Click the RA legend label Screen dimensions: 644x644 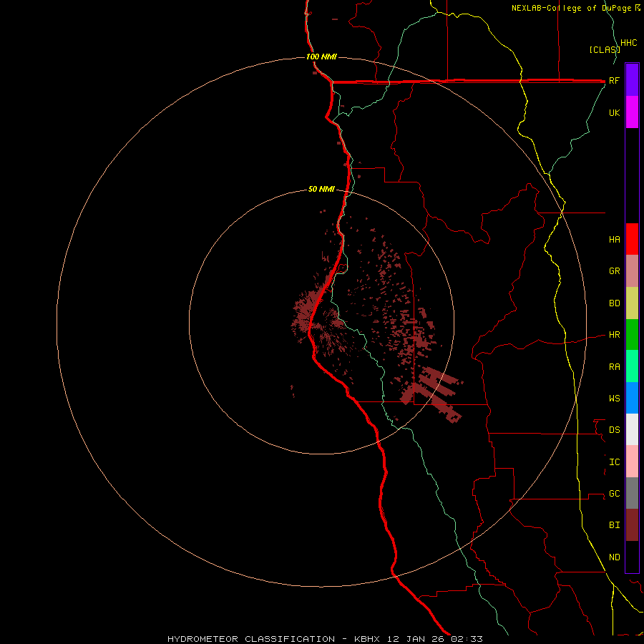coord(615,367)
